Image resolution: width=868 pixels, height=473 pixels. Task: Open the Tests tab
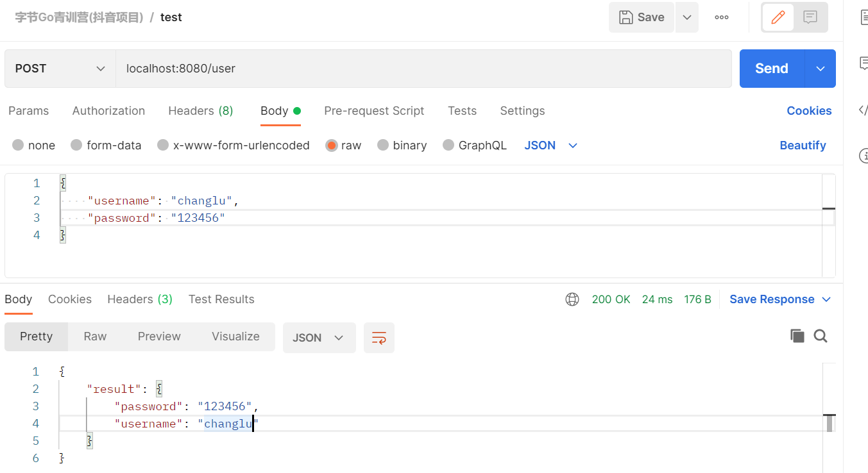[x=462, y=111]
